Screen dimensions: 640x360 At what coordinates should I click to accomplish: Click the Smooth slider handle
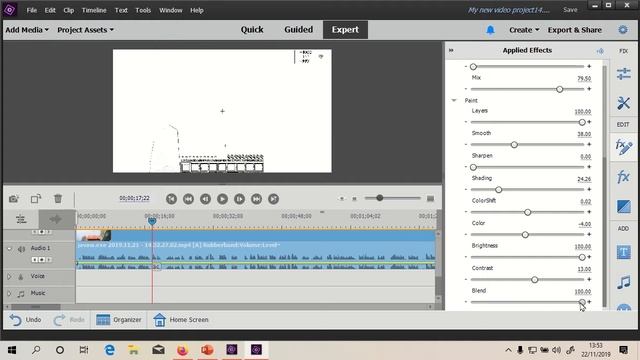(514, 144)
